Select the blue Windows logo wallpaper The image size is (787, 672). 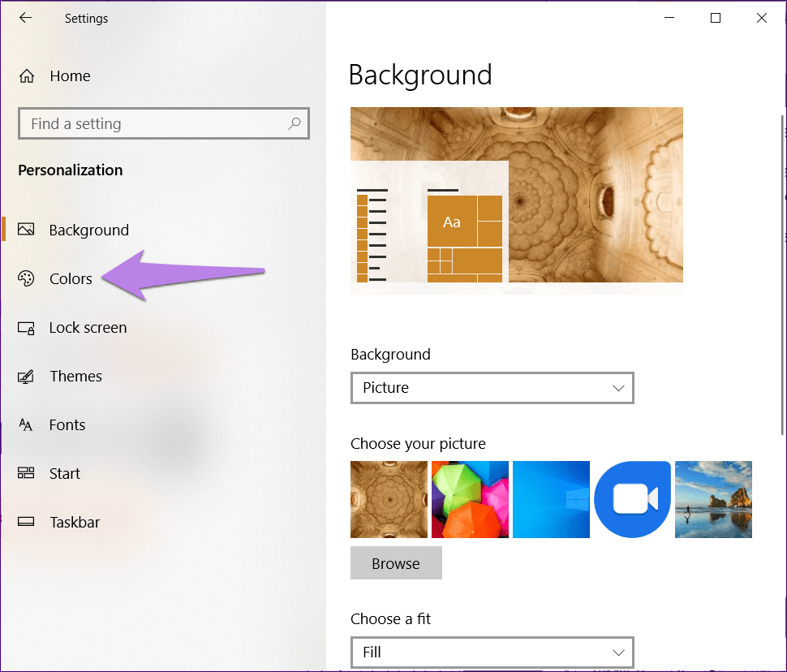(x=551, y=499)
